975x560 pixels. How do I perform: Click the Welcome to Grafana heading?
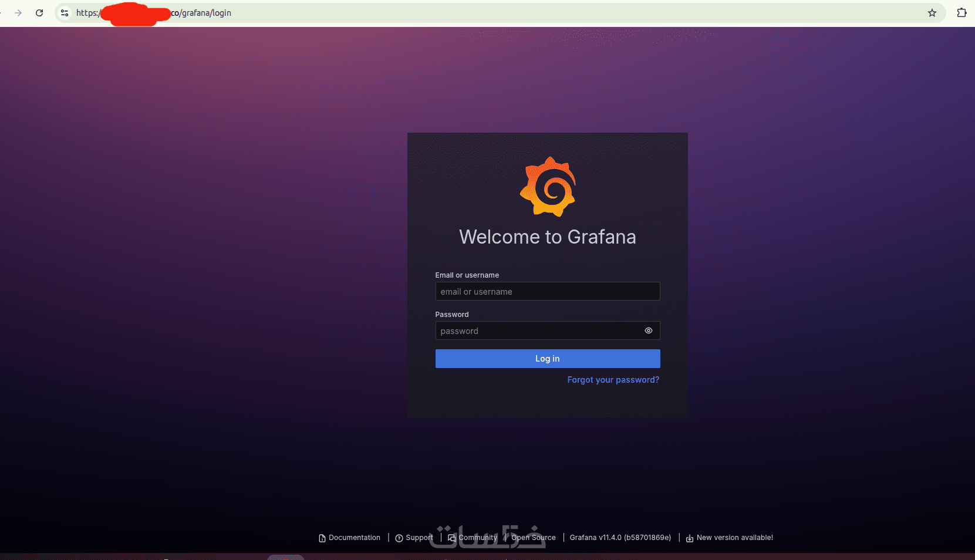pyautogui.click(x=548, y=237)
